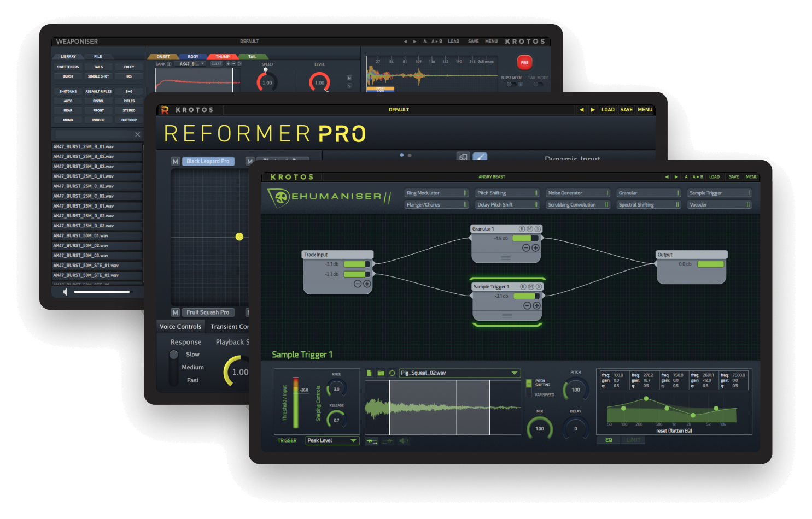Click Load in the Dehumaniser header
The image size is (812, 519).
click(714, 177)
